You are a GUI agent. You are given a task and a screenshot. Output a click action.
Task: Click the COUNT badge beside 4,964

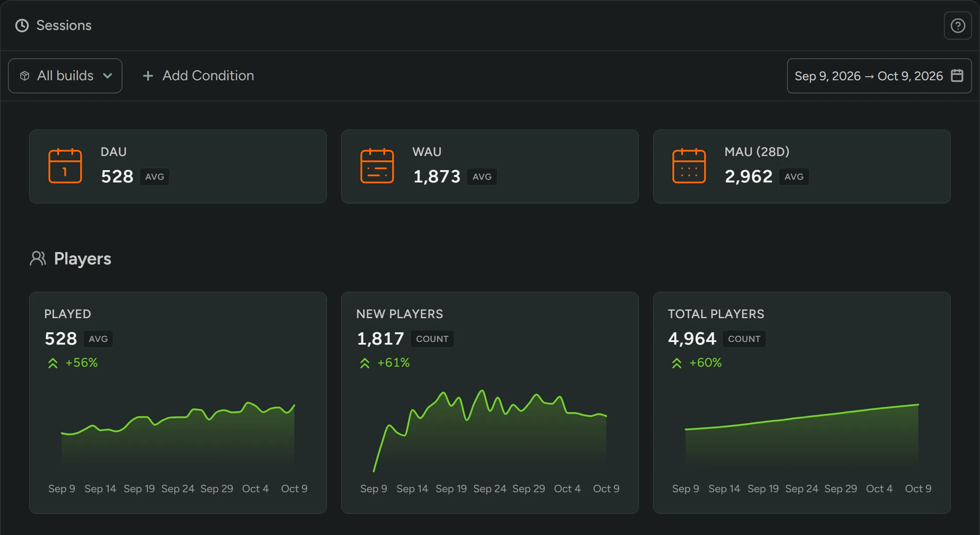744,339
